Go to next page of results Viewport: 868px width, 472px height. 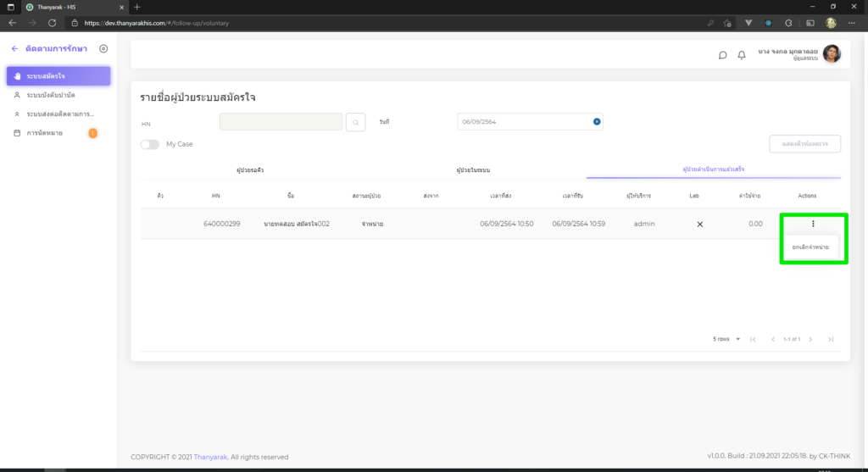click(x=811, y=339)
